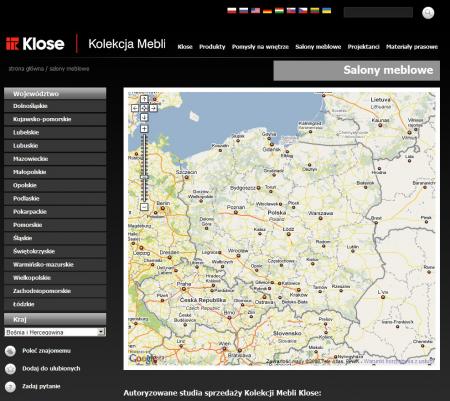Open the map terms of use link
This screenshot has width=450, height=401.
[x=399, y=361]
